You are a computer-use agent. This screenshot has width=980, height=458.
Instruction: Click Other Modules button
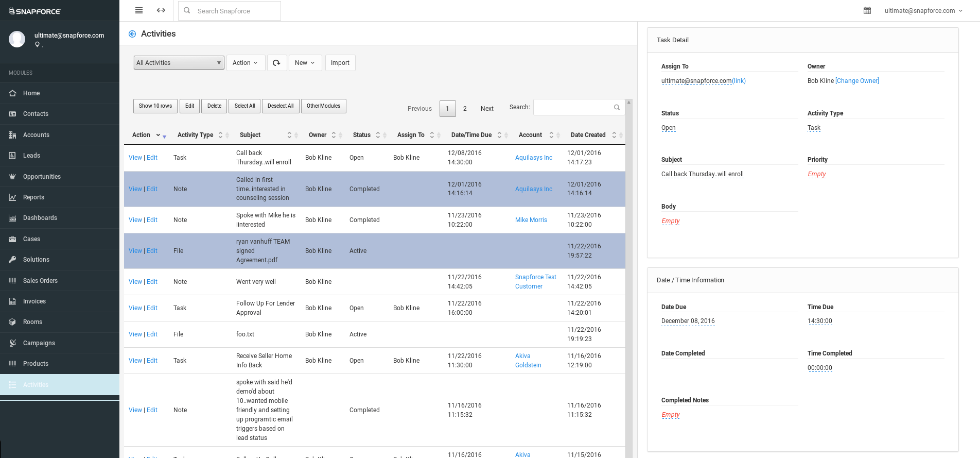(324, 106)
